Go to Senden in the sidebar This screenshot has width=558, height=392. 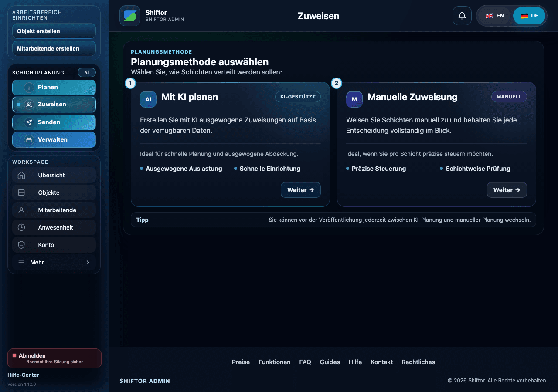click(54, 122)
